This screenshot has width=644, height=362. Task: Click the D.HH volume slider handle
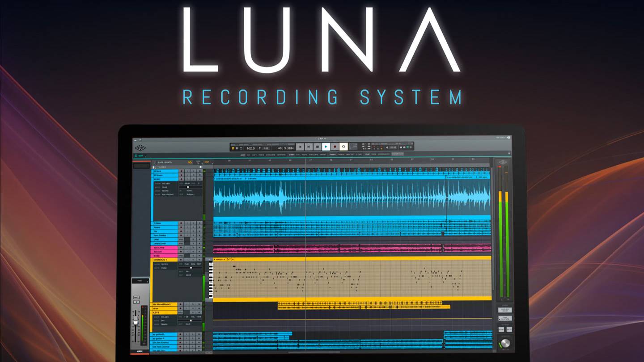tap(188, 187)
